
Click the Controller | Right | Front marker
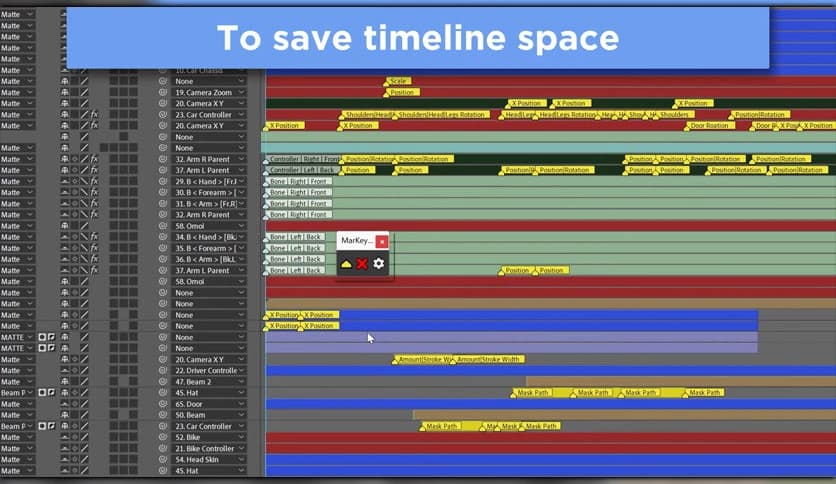[x=302, y=159]
